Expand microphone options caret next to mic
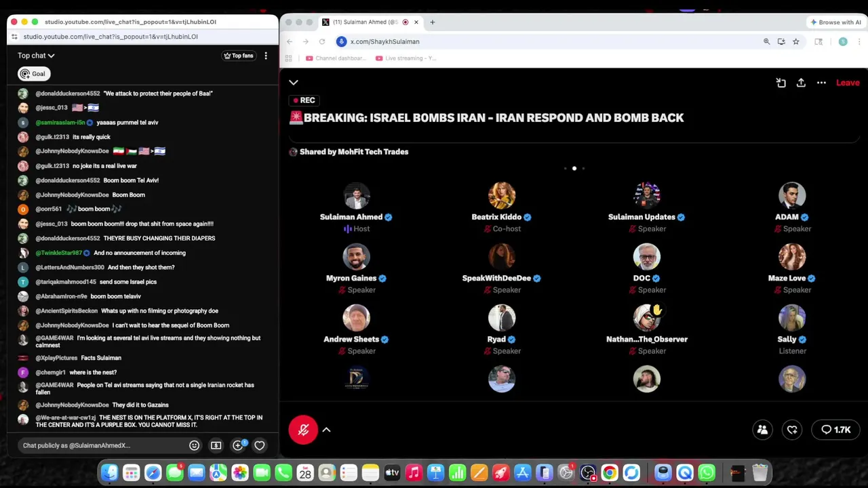The width and height of the screenshot is (868, 488). point(326,430)
